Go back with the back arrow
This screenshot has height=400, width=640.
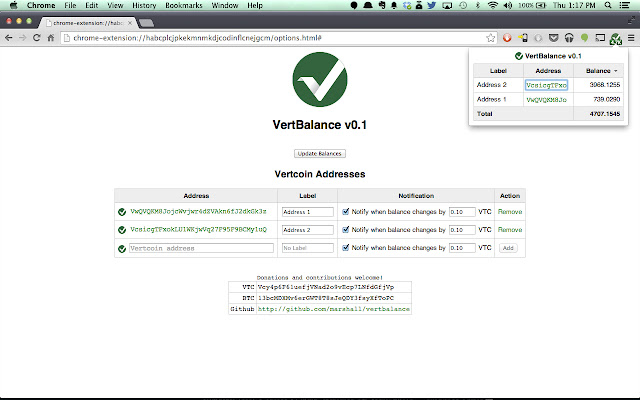tap(9, 38)
